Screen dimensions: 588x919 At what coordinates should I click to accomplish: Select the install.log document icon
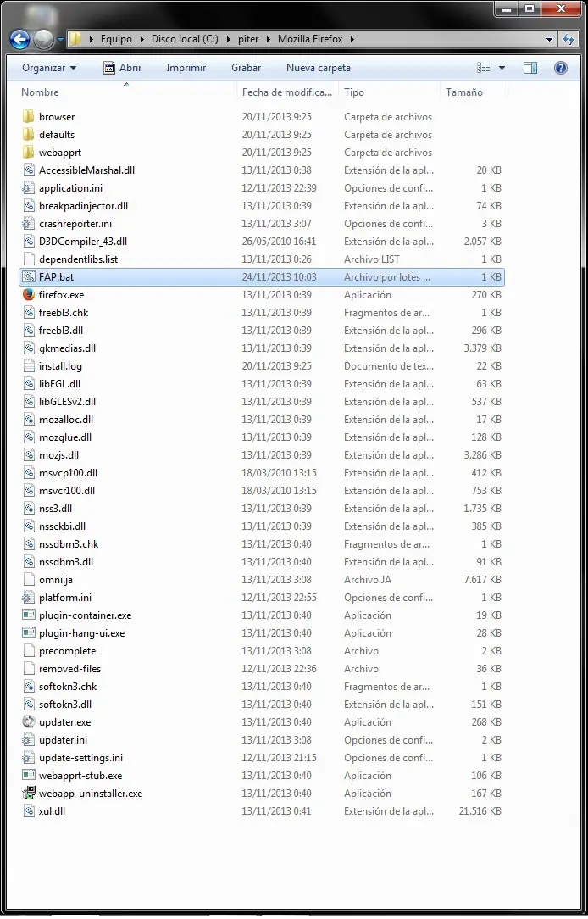(x=29, y=365)
